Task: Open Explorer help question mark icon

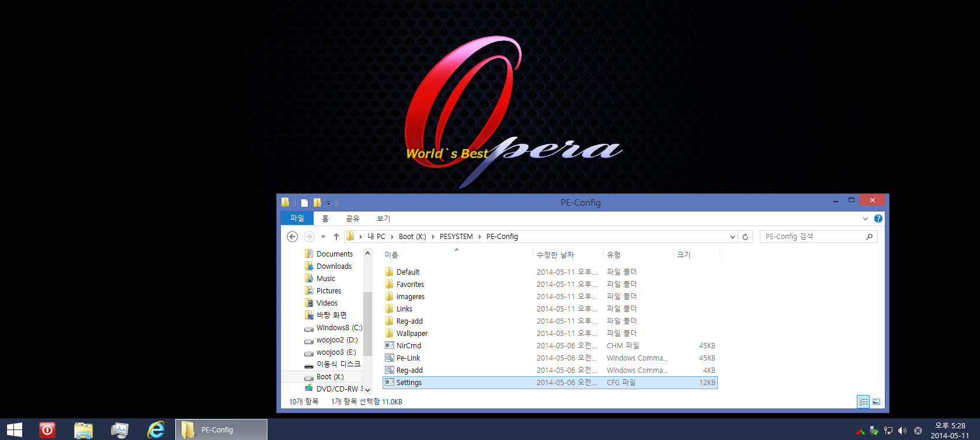Action: (x=878, y=219)
